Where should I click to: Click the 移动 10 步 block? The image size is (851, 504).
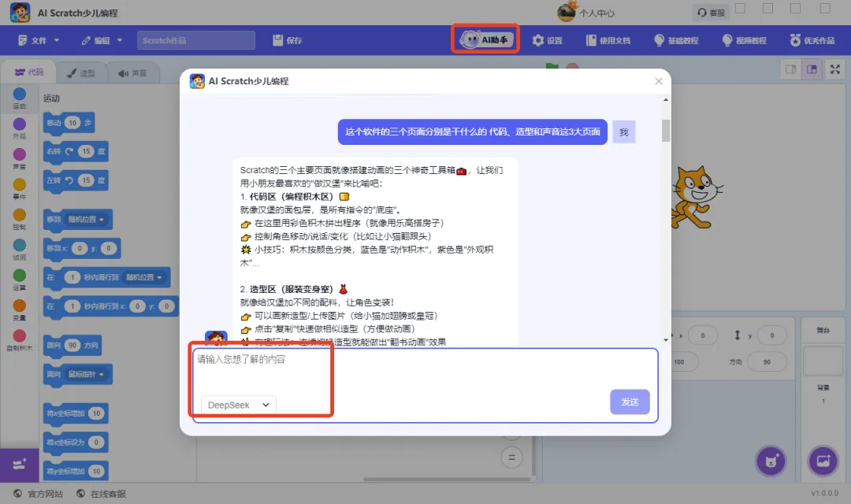click(69, 123)
